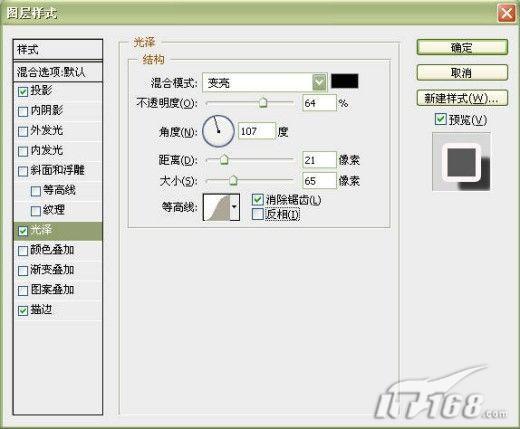Select the 描边 style row label
The width and height of the screenshot is (520, 429).
click(x=41, y=310)
